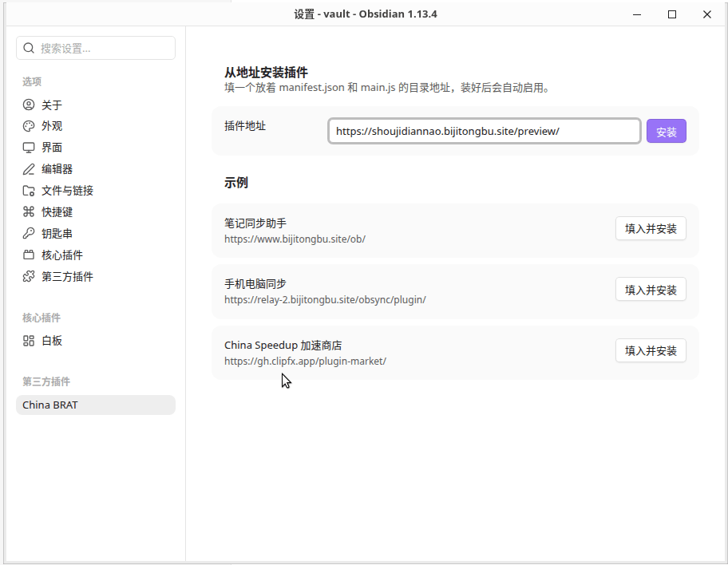Open the 钥匙串 settings tab
Viewport: 728px width, 565px height.
point(96,233)
